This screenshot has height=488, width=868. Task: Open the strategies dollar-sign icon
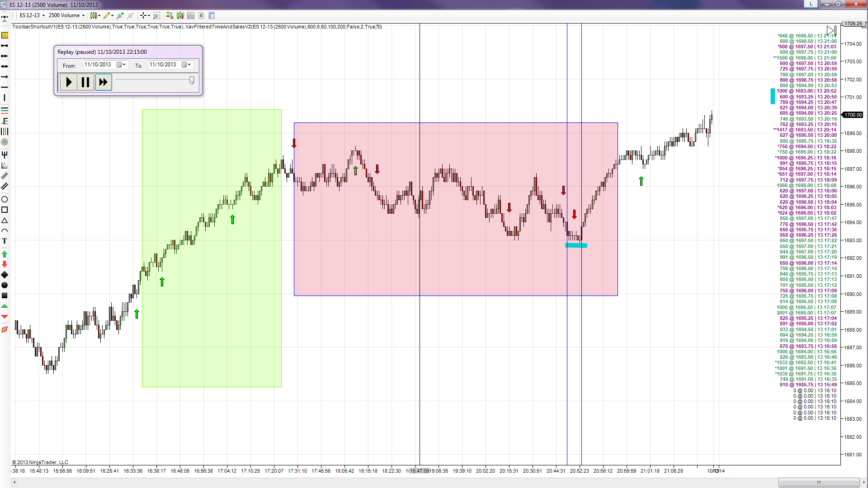tap(201, 15)
